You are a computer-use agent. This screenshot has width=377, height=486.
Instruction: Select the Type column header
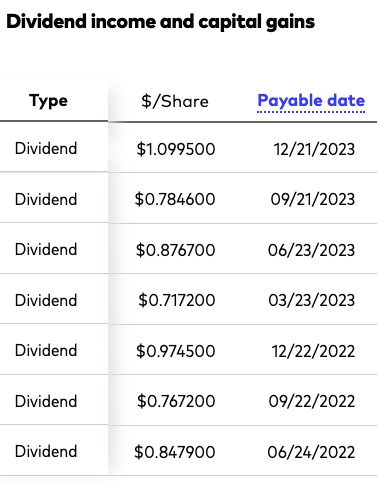click(48, 101)
